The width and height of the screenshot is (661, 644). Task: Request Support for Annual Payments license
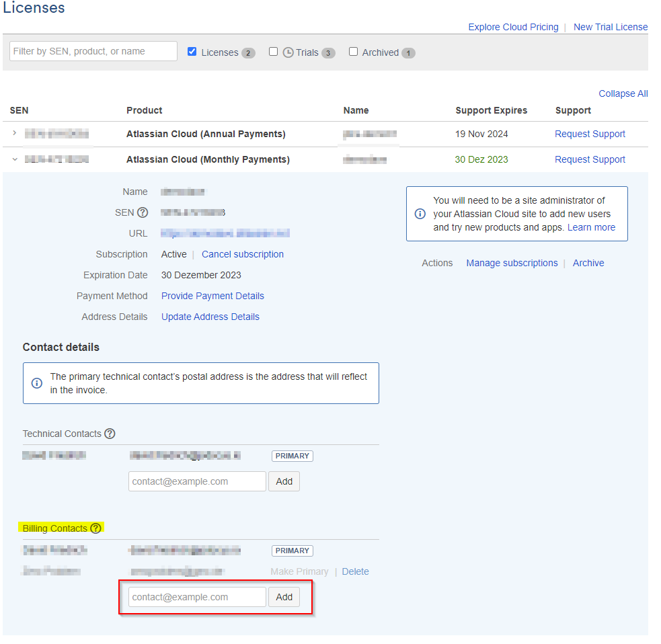click(x=590, y=134)
